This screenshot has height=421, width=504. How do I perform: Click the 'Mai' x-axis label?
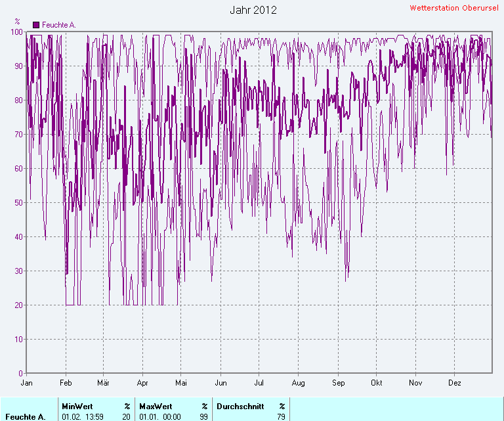point(181,383)
